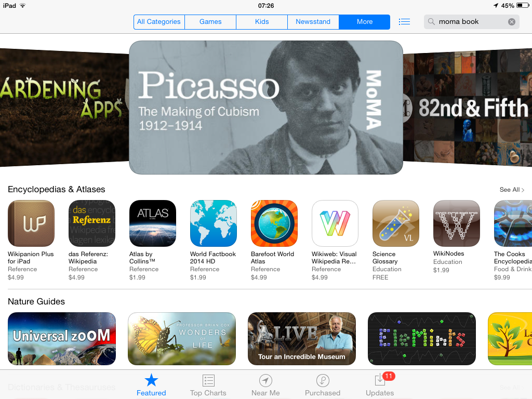
Task: Expand See All for Encyclopedias & Atlases
Action: (512, 190)
